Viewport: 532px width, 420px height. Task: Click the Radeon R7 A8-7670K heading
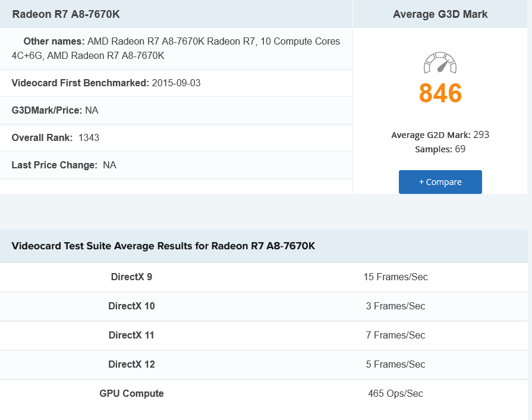coord(66,14)
